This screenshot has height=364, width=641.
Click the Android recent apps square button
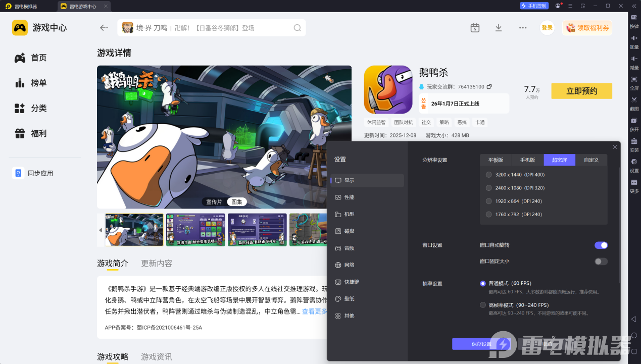(634, 351)
